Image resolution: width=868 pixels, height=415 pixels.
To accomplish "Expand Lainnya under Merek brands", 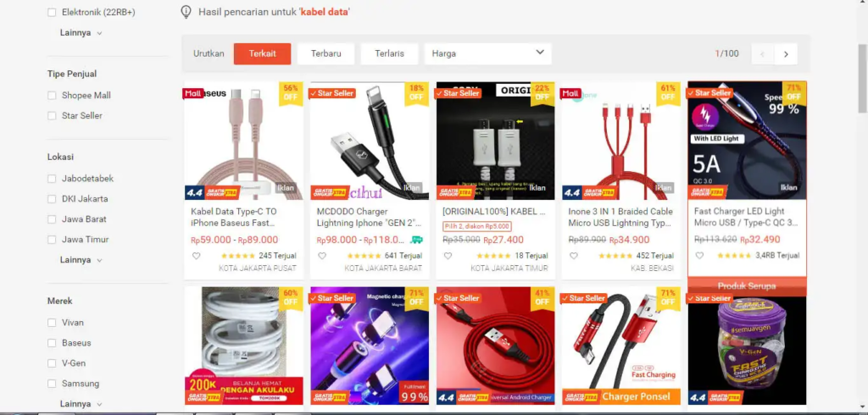I will 81,404.
